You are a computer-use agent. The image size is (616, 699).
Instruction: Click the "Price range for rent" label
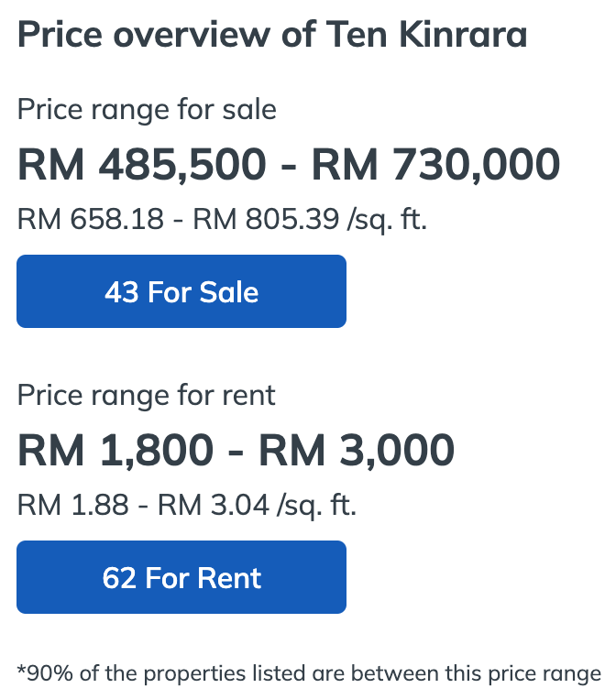[147, 396]
